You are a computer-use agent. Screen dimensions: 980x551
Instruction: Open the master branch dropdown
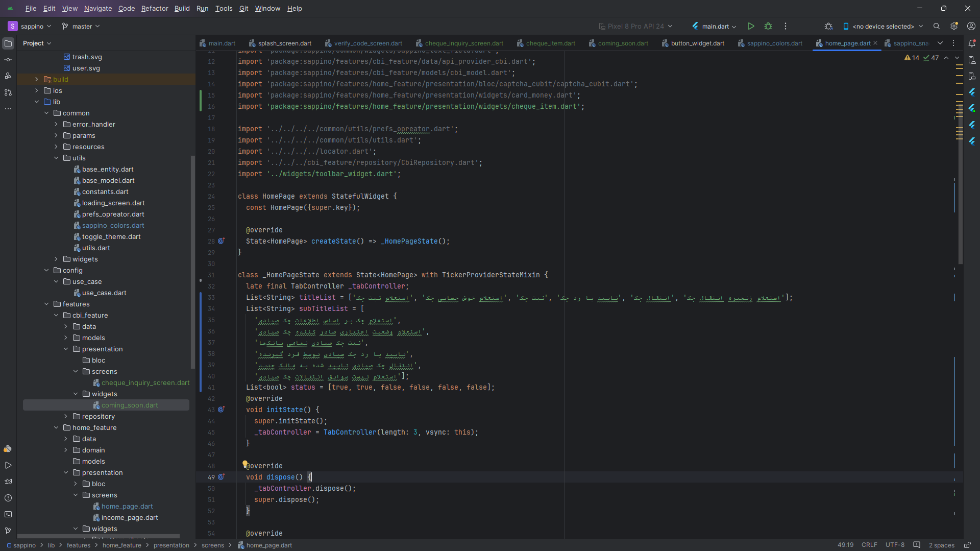pos(81,26)
